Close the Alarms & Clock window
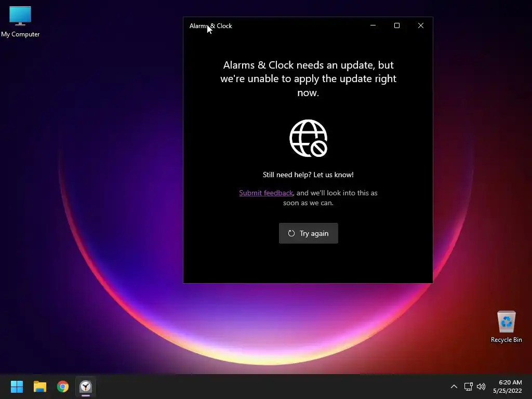Image resolution: width=532 pixels, height=399 pixels. [x=421, y=25]
